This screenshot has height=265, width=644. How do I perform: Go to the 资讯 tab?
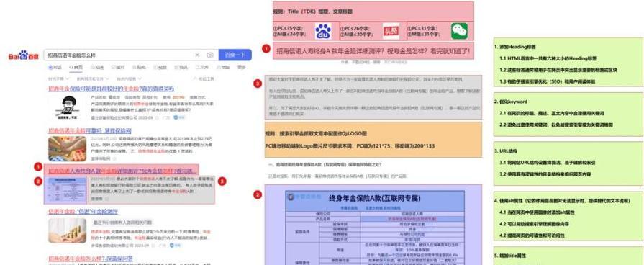[x=181, y=68]
